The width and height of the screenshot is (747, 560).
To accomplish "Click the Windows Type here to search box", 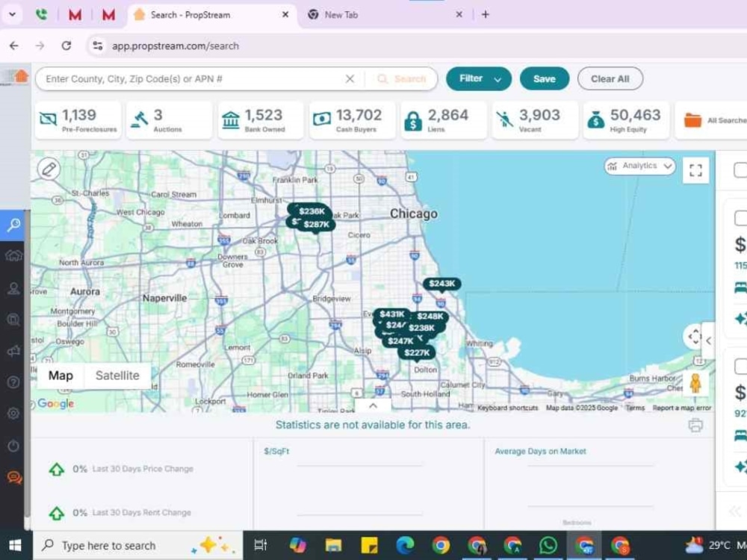I will pos(137,545).
